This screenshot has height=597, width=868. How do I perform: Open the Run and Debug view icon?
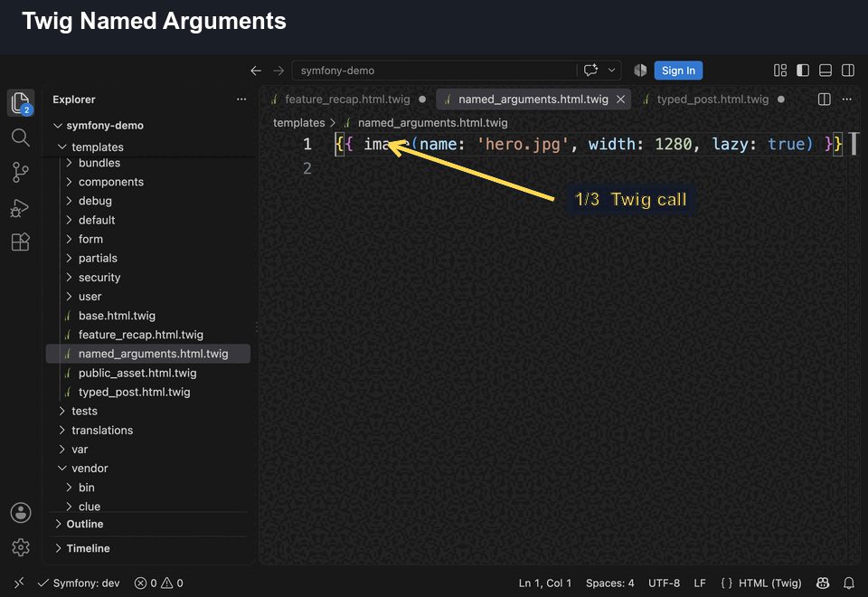(x=21, y=208)
